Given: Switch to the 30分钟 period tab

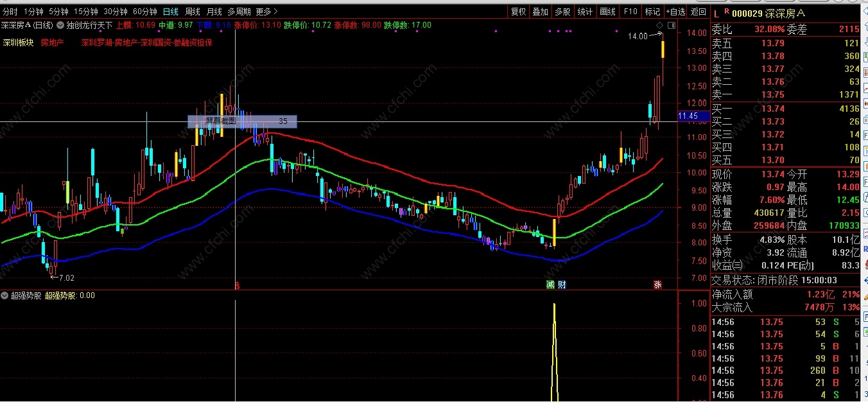Looking at the screenshot, I should [116, 12].
